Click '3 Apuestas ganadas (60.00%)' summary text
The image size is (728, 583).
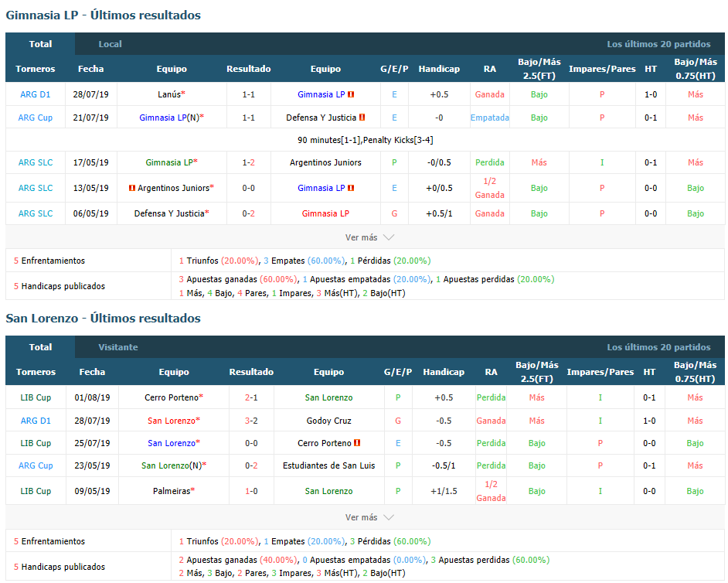point(238,279)
